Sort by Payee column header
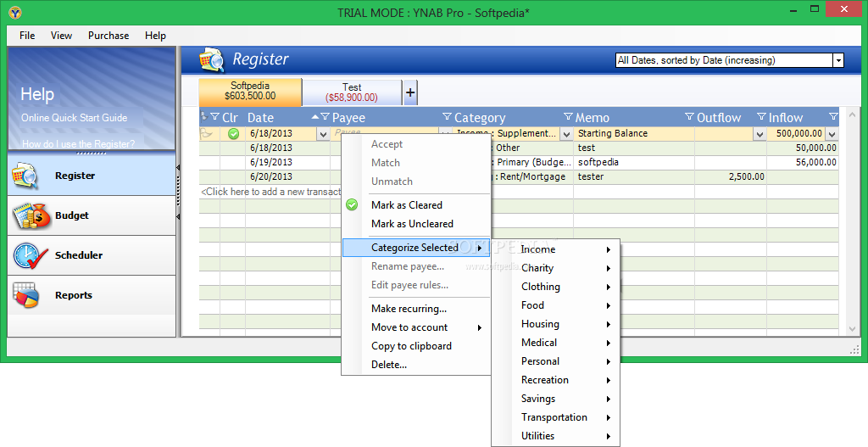This screenshot has height=447, width=868. pos(348,118)
